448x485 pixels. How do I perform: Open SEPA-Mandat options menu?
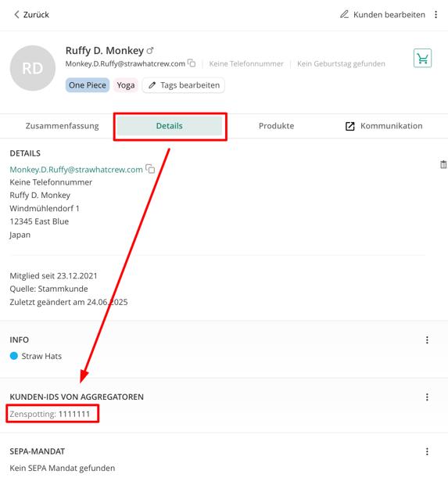tap(427, 451)
